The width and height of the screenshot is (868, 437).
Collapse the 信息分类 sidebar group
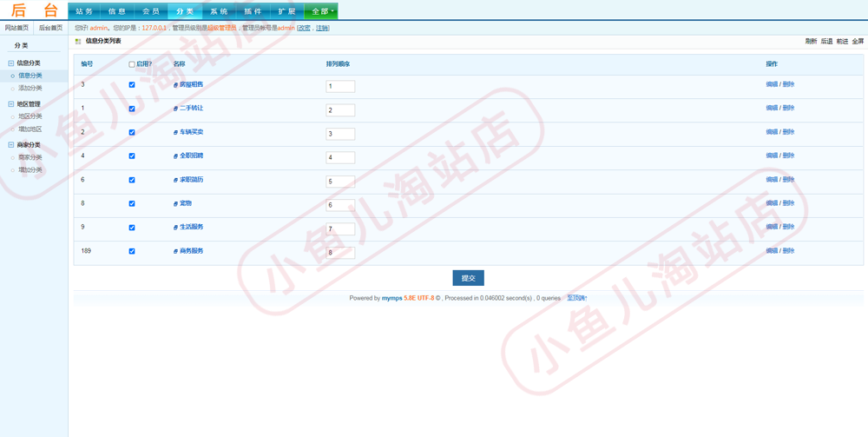coord(11,63)
